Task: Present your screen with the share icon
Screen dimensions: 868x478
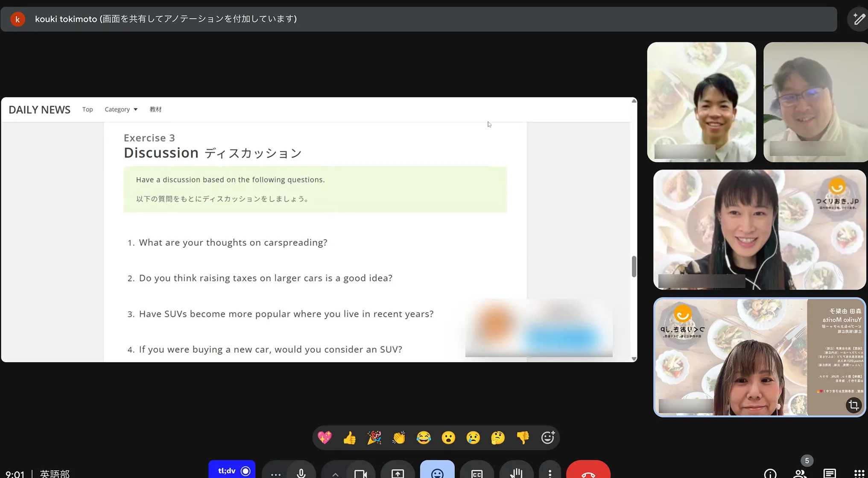Action: pyautogui.click(x=397, y=473)
